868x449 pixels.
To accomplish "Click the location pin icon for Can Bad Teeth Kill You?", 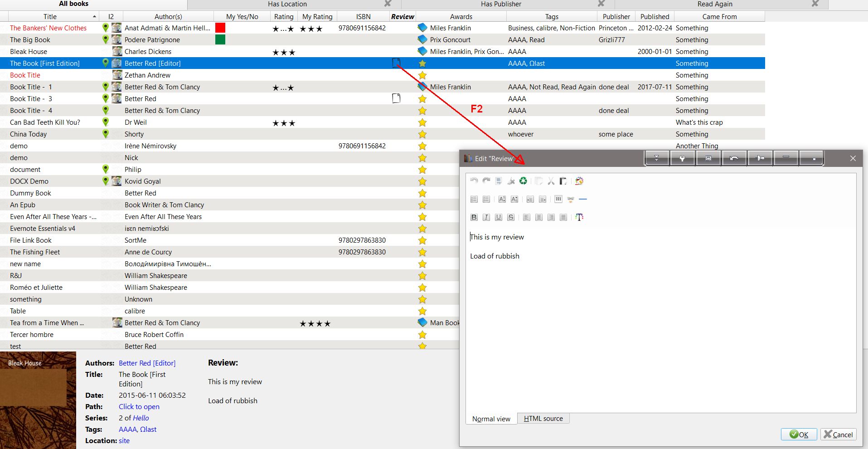I will click(x=106, y=122).
